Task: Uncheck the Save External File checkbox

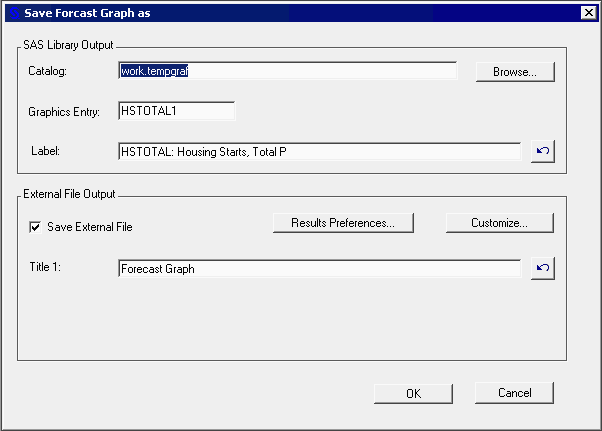Action: coord(36,227)
